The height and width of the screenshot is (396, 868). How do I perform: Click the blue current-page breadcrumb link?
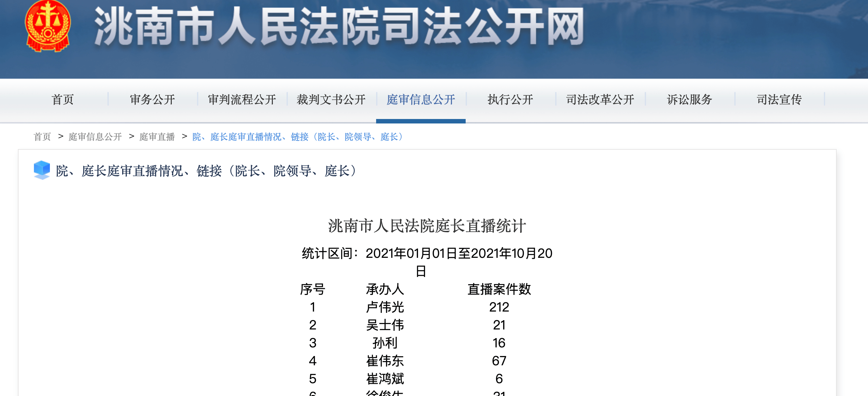pos(298,137)
